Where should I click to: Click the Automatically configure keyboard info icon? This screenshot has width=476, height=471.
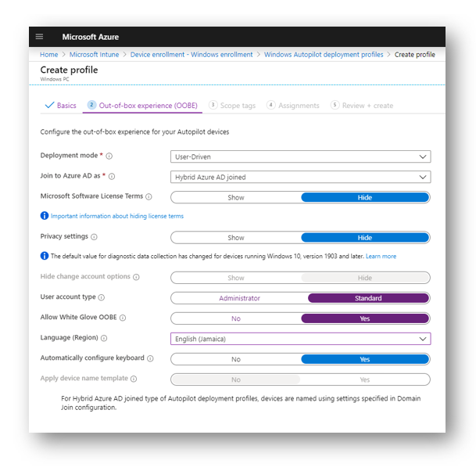[150, 358]
